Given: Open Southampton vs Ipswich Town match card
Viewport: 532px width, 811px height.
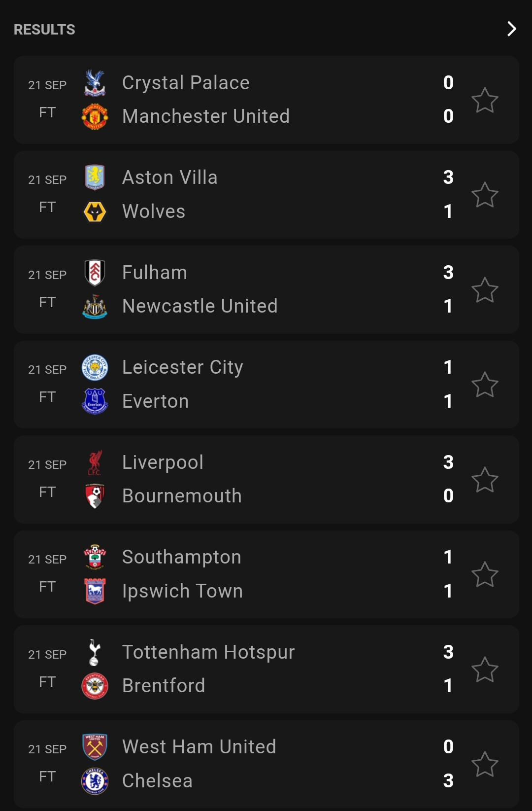Looking at the screenshot, I should tap(266, 574).
